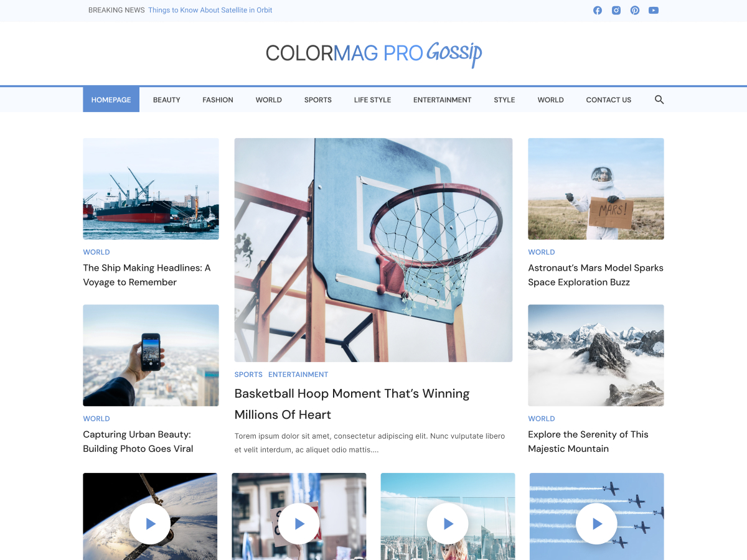This screenshot has width=747, height=560.
Task: Open the large basketball hoop image
Action: [374, 250]
